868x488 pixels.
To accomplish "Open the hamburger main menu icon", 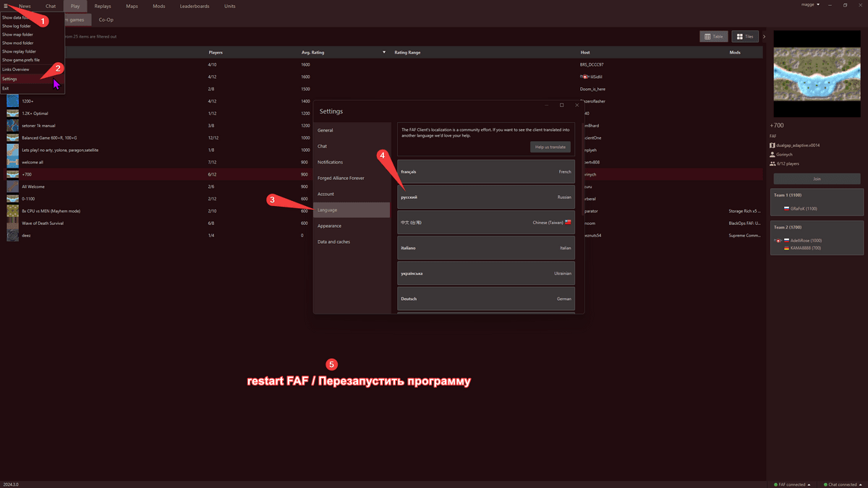I will pos(6,5).
